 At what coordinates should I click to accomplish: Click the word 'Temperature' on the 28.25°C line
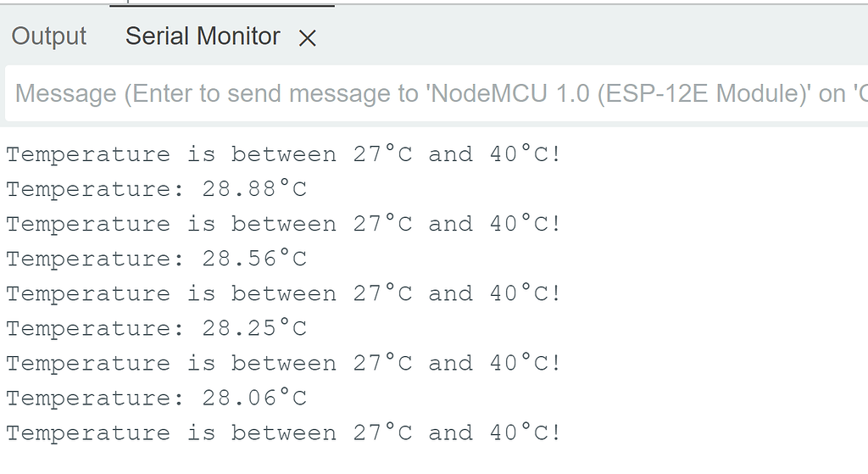[88, 330]
